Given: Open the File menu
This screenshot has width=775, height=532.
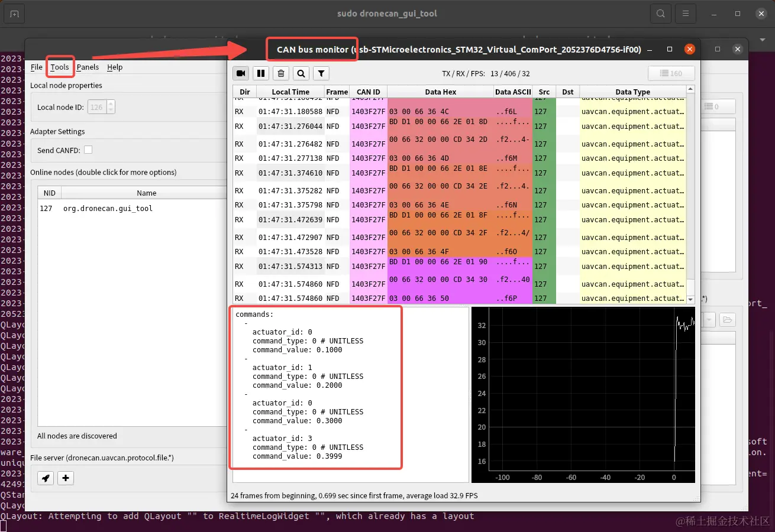Looking at the screenshot, I should [x=37, y=67].
